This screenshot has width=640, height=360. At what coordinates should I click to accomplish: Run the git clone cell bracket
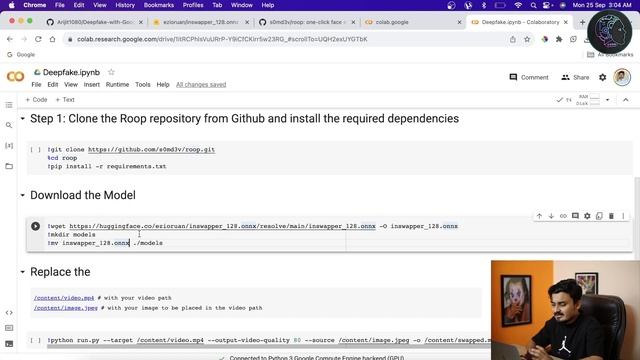click(x=36, y=149)
